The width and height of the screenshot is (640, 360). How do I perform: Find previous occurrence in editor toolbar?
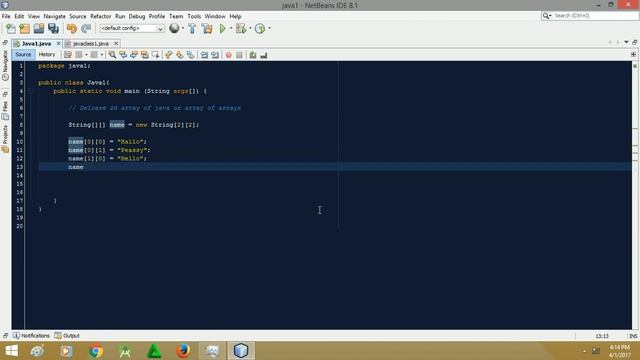click(x=123, y=55)
